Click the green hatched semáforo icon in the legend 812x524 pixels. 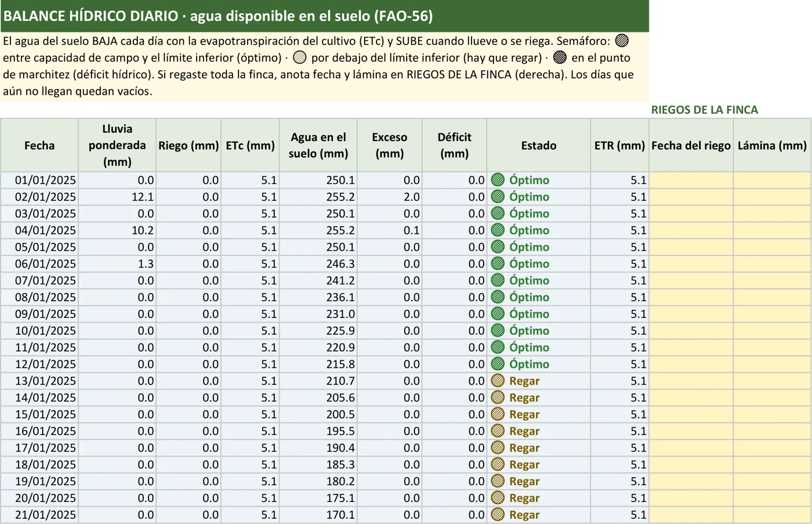coord(622,41)
